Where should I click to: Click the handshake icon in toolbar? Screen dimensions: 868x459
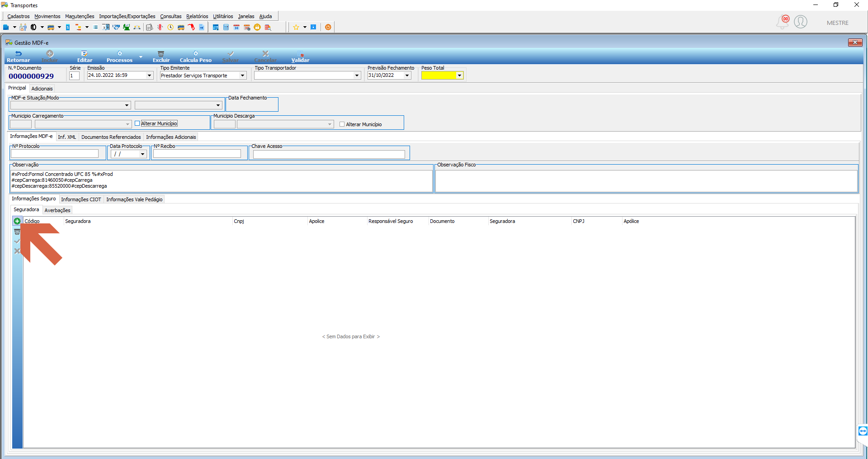tap(116, 27)
